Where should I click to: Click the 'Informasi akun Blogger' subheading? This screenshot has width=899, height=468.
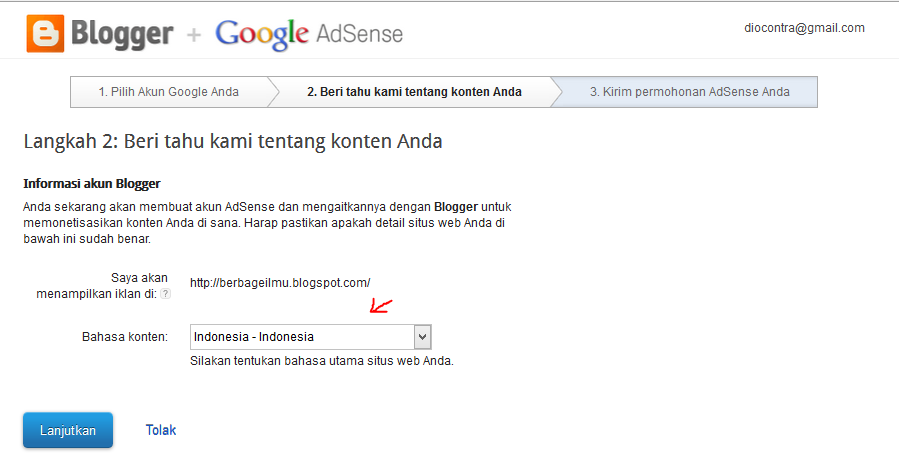point(92,184)
